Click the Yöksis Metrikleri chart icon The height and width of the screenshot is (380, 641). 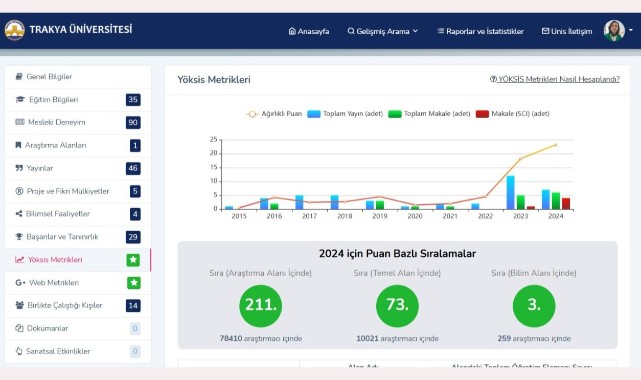[20, 259]
